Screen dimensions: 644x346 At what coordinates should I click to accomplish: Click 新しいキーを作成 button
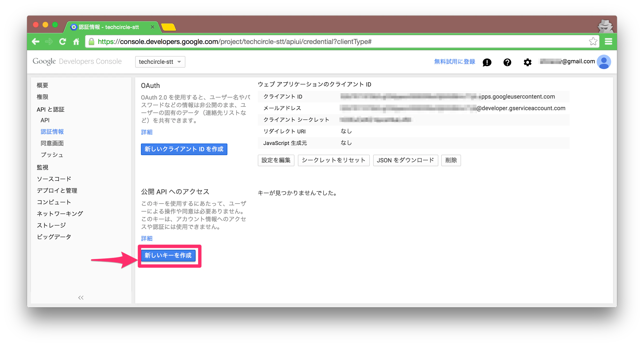click(168, 255)
